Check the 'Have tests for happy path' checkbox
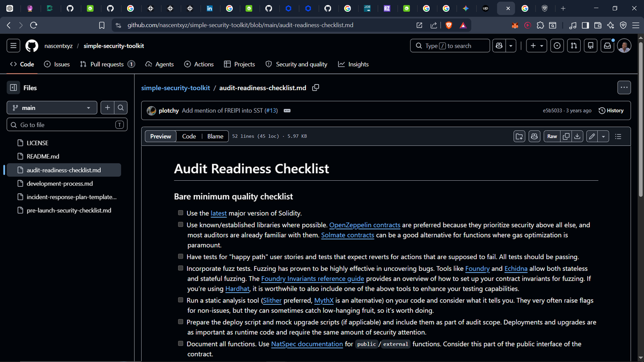This screenshot has height=362, width=644. [181, 257]
